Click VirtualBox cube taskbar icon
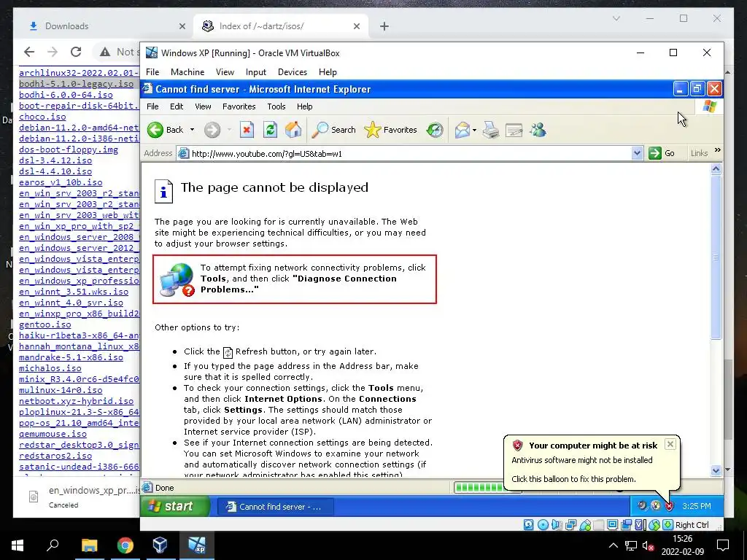Image resolution: width=747 pixels, height=560 pixels. point(160,545)
